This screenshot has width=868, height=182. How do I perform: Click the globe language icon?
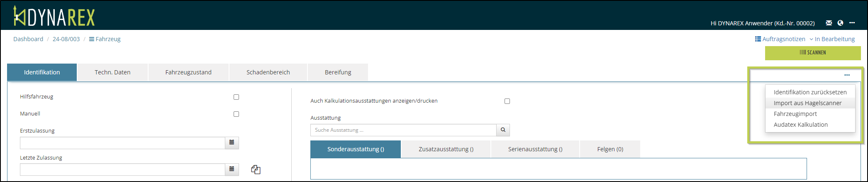click(x=840, y=23)
